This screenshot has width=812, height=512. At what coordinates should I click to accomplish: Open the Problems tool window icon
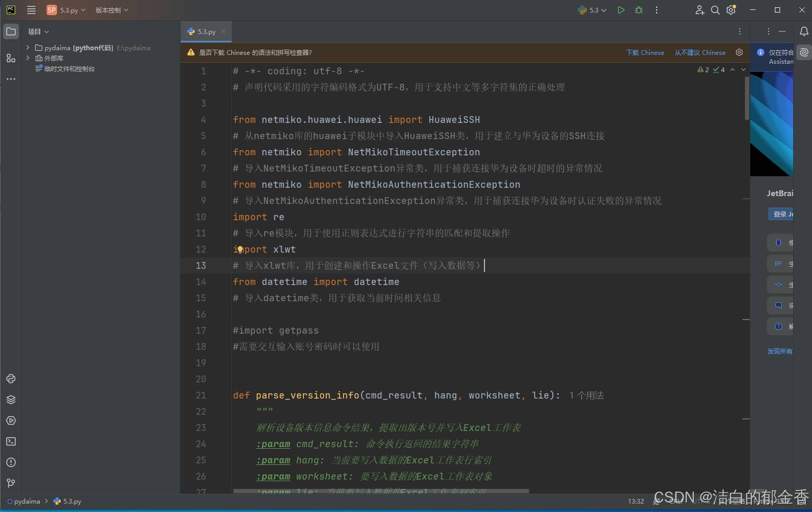point(11,462)
